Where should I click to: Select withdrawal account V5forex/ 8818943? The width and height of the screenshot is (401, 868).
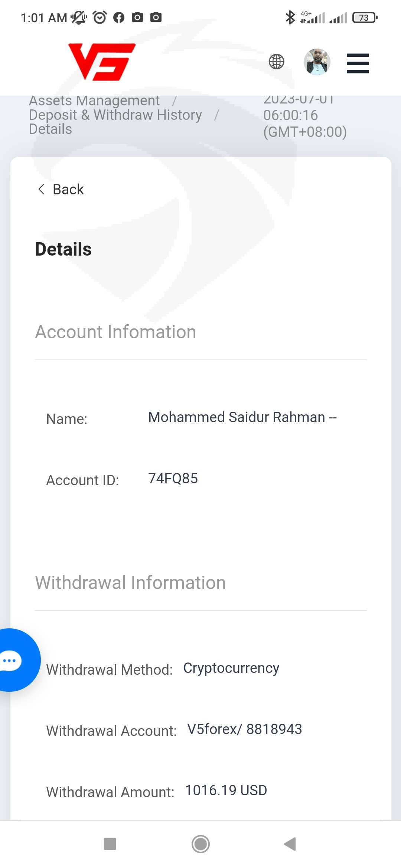244,729
